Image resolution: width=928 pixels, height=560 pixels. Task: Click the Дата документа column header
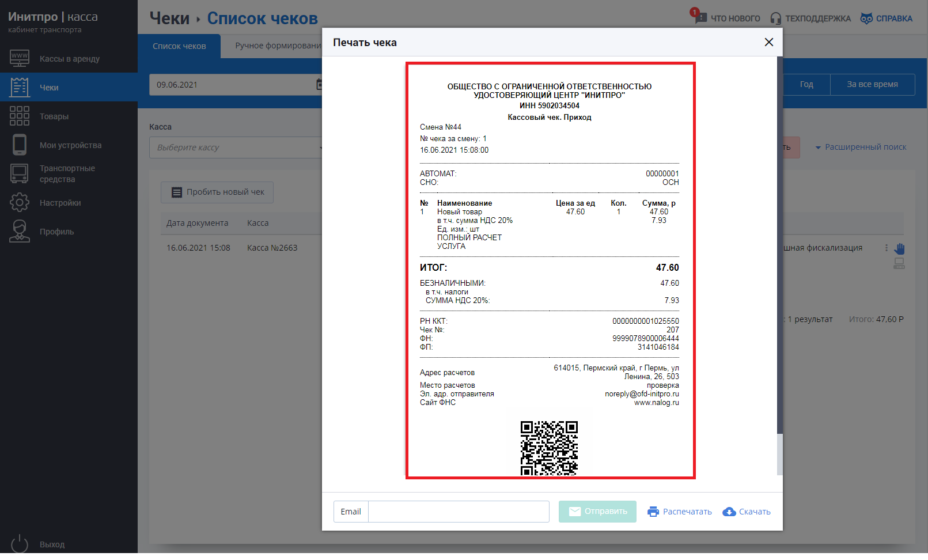(197, 223)
